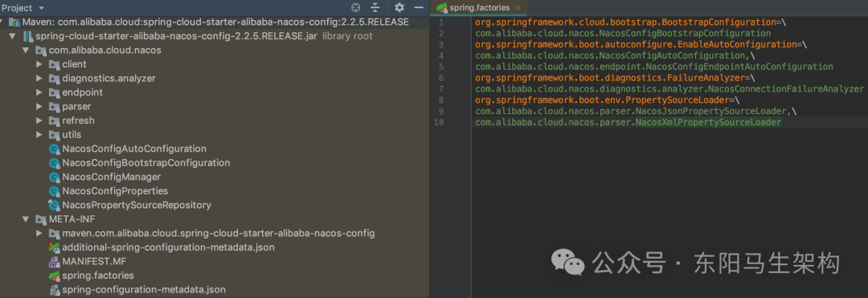The height and width of the screenshot is (298, 868).
Task: Close the spring.factories tab
Action: click(x=518, y=8)
